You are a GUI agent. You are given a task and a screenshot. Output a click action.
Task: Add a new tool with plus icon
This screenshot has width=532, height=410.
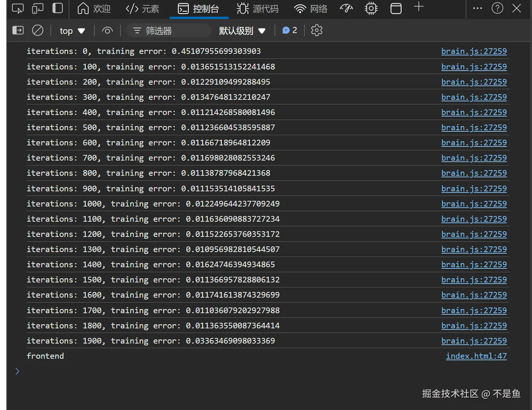(x=419, y=7)
